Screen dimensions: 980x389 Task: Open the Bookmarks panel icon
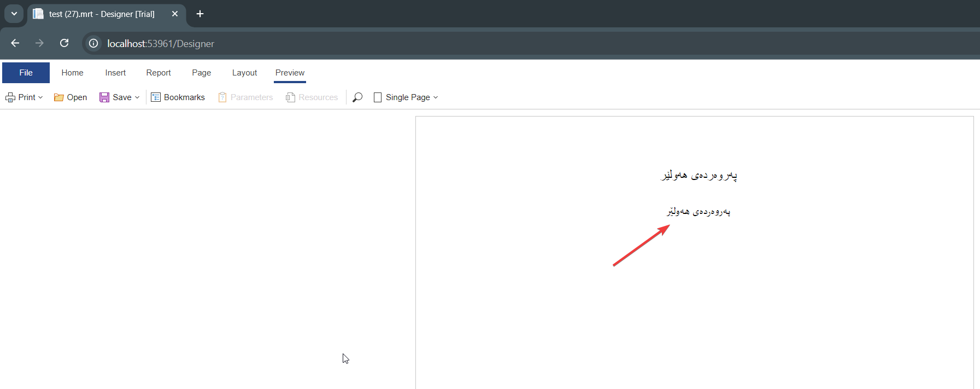156,97
